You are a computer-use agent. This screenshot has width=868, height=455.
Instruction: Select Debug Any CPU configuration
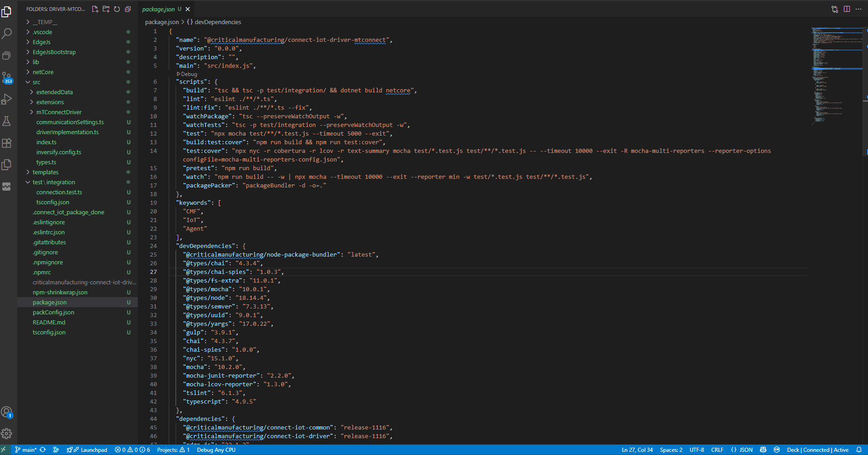[216, 450]
